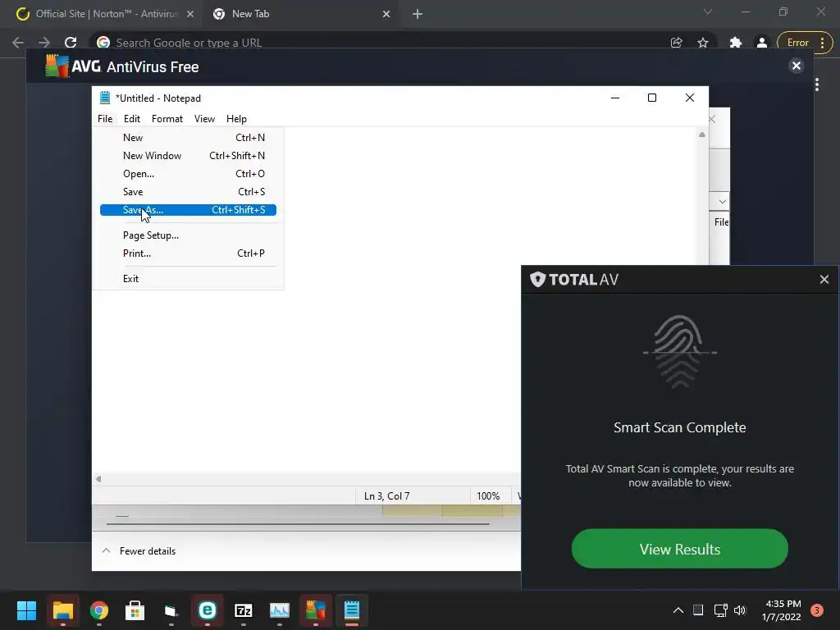Go back in Chrome
840x630 pixels.
(x=18, y=43)
